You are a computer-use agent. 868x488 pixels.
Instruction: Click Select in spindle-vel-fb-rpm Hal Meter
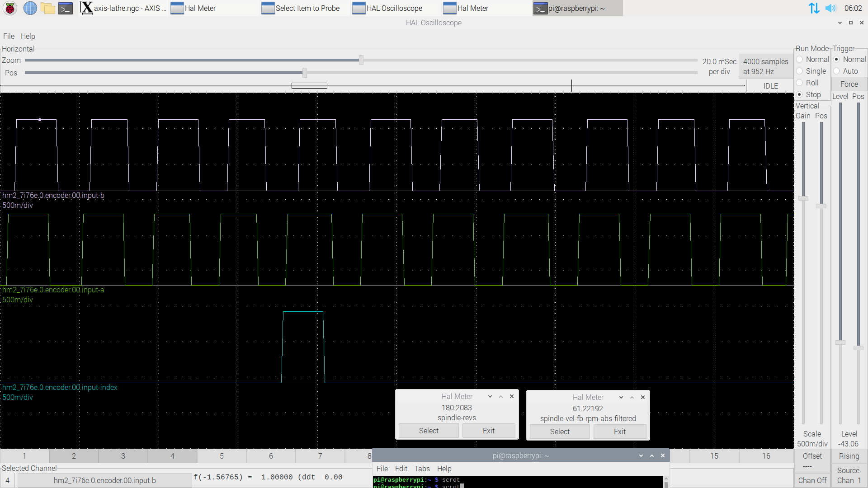pos(560,432)
